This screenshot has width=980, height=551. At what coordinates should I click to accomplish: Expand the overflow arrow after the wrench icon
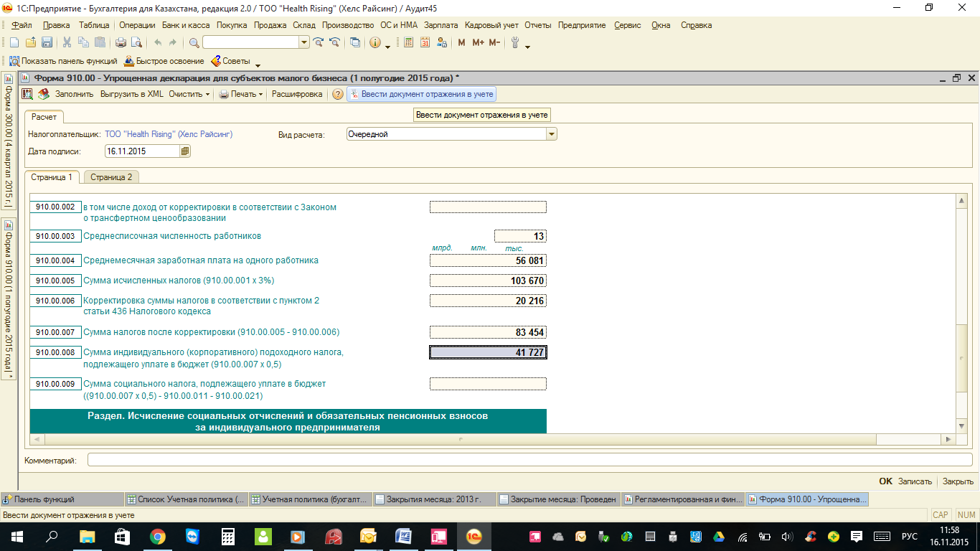(x=528, y=45)
